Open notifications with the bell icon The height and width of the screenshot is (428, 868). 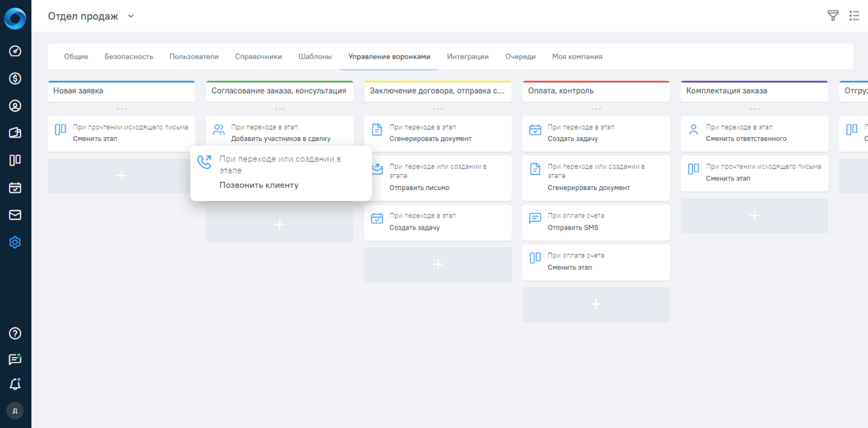(15, 384)
